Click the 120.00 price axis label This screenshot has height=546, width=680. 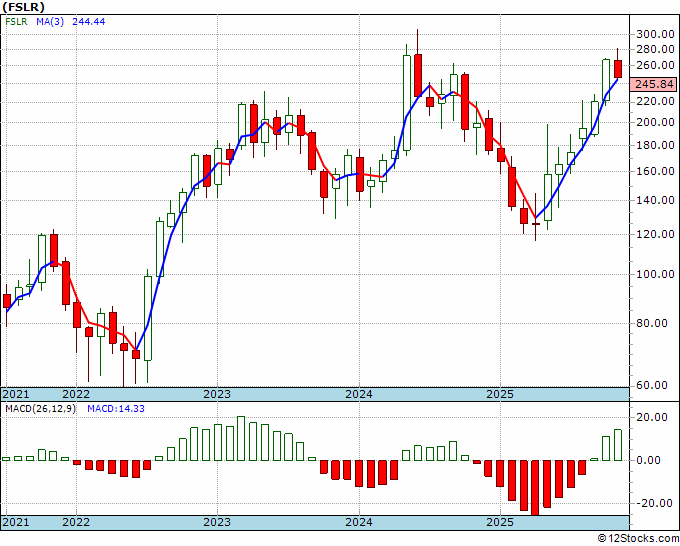pos(655,235)
